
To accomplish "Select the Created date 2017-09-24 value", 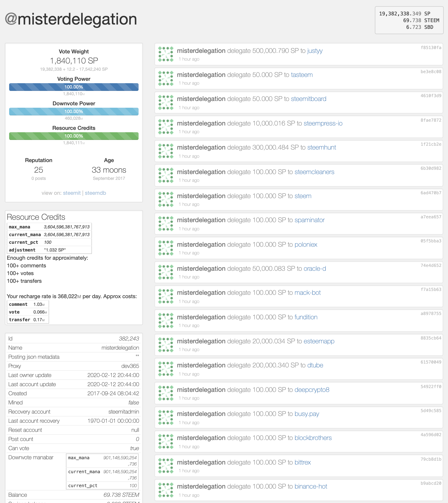I will click(113, 394).
